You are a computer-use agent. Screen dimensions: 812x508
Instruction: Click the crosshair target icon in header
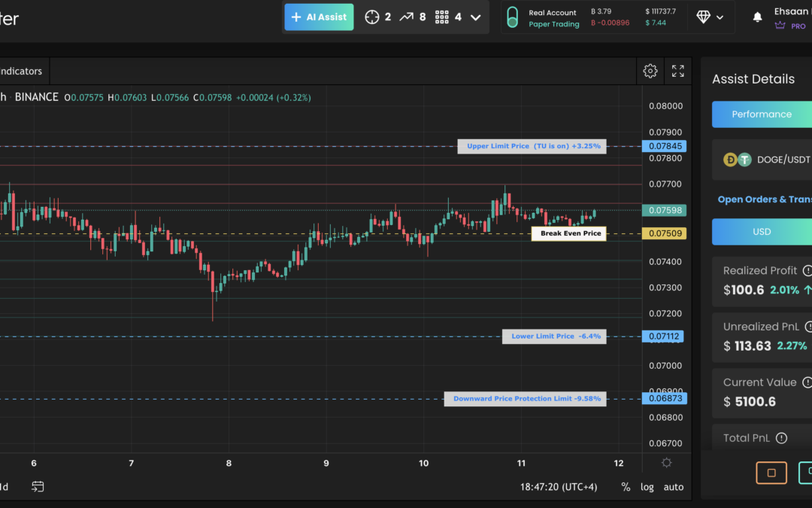371,17
